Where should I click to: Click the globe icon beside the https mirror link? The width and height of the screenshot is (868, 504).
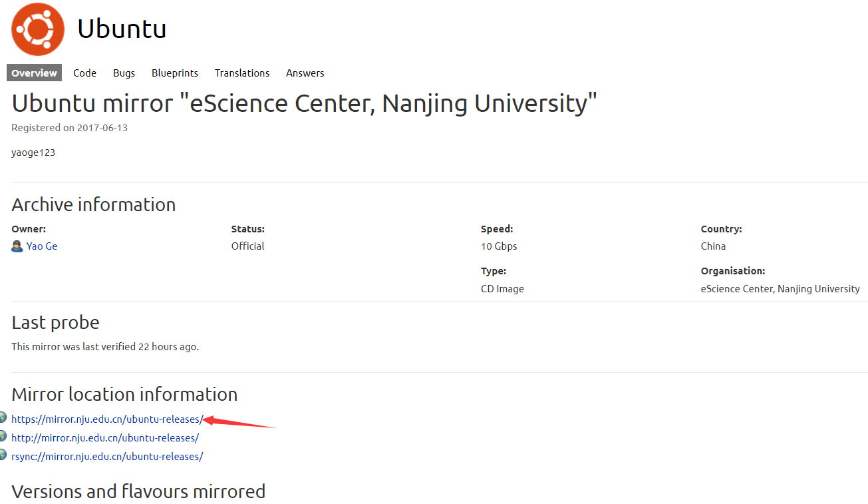(3, 418)
